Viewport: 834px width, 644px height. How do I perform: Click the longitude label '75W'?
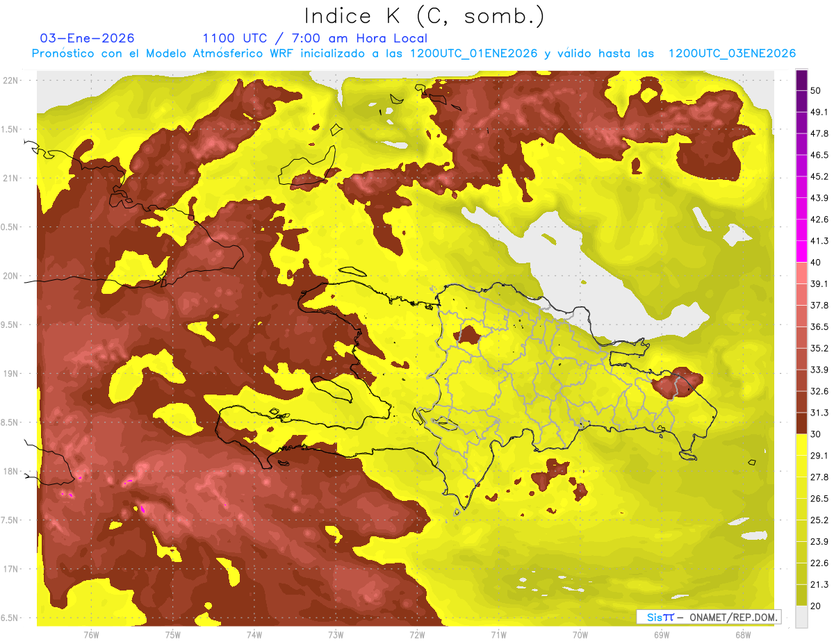point(173,635)
